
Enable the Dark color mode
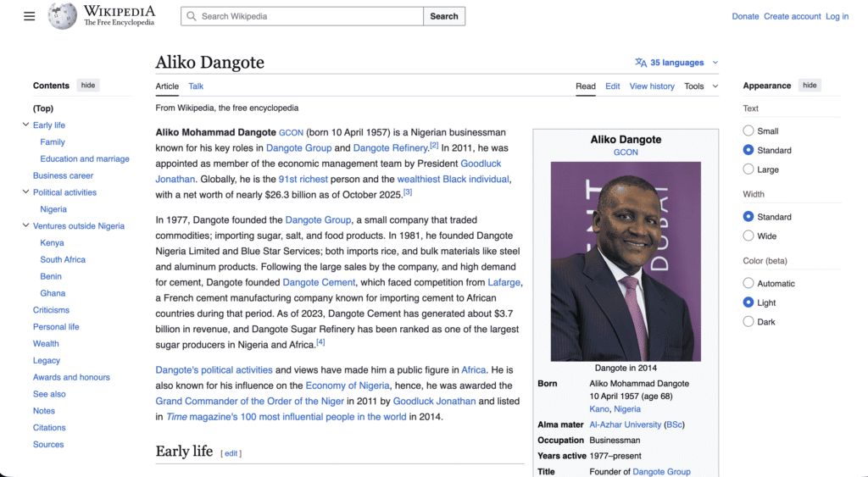pyautogui.click(x=748, y=322)
